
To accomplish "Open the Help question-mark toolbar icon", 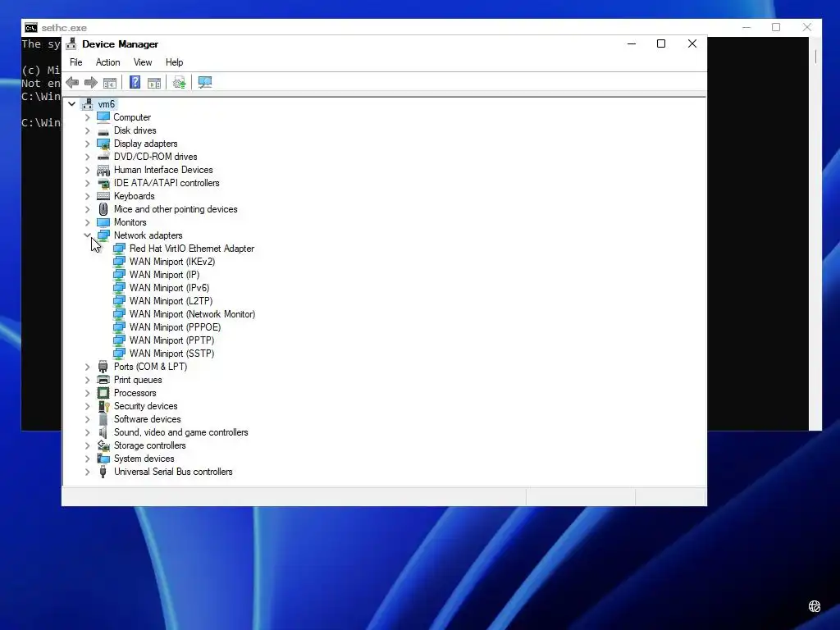I will pos(135,82).
